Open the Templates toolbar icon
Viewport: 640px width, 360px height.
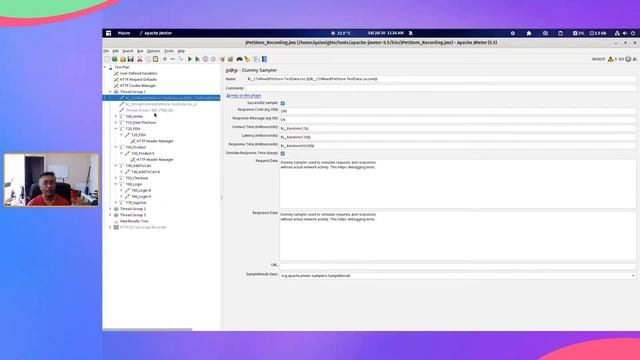[x=115, y=59]
